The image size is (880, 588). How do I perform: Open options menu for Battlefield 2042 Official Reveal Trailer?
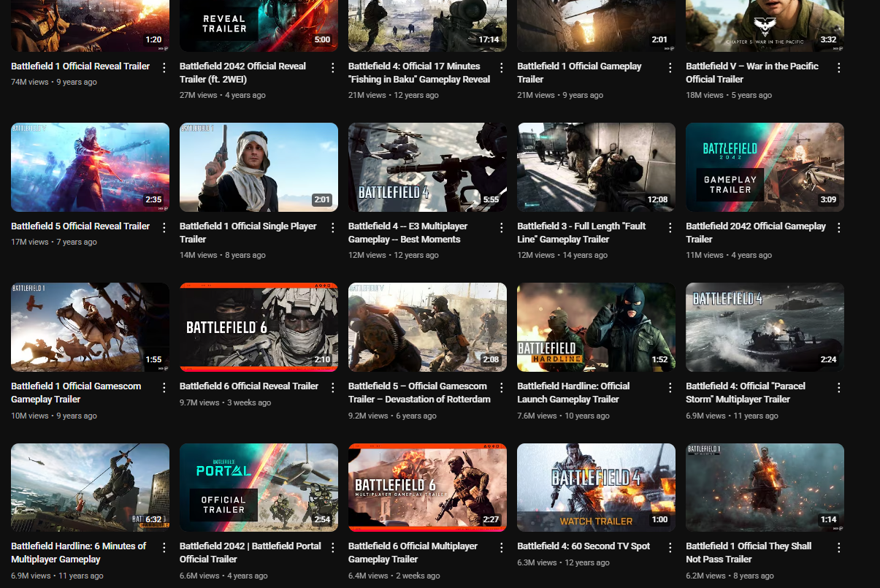333,67
